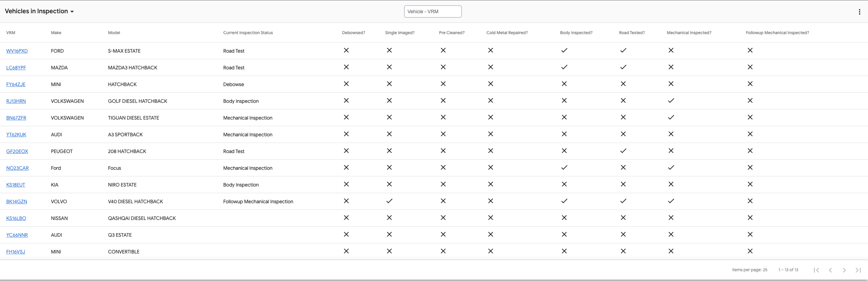Open the three-dot more options menu
Viewport: 868px width, 281px height.
(x=859, y=12)
